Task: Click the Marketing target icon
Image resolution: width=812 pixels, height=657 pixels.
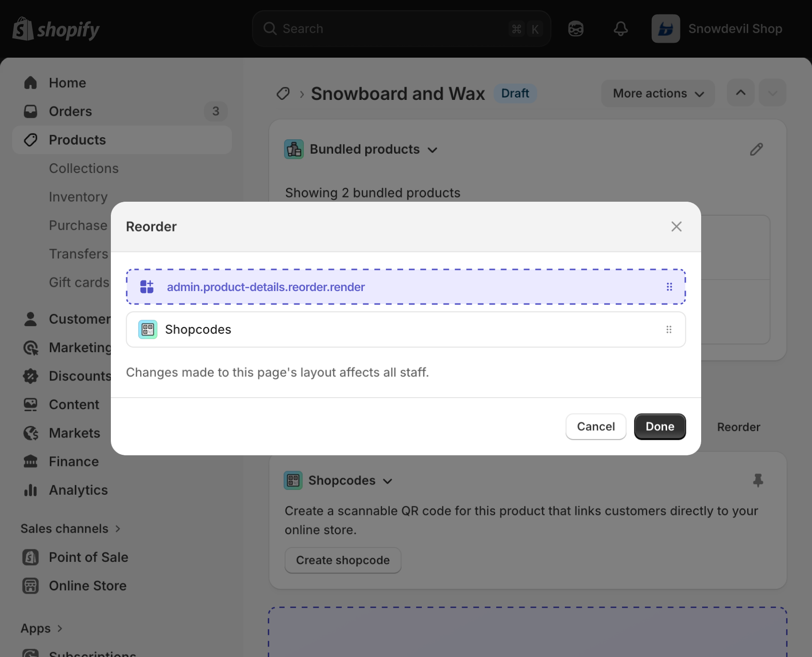Action: coord(31,348)
